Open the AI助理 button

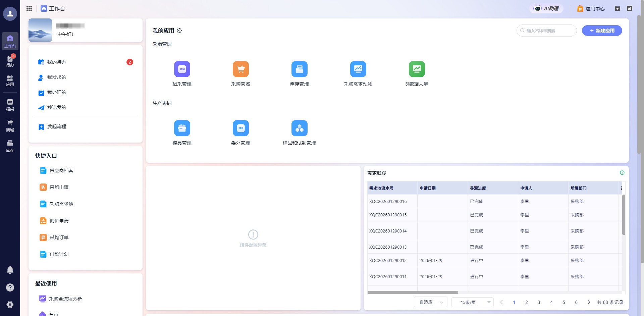pos(546,8)
